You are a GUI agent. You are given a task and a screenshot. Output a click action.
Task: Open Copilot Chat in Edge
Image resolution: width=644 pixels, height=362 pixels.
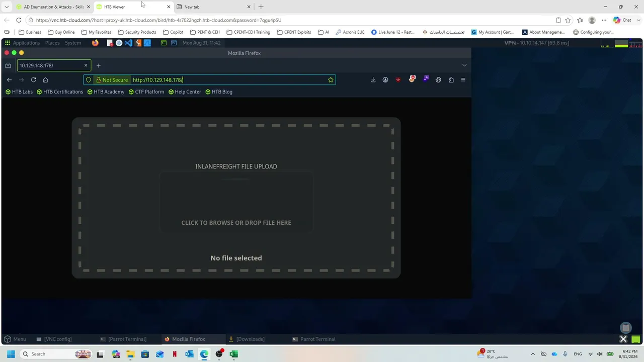pos(622,20)
